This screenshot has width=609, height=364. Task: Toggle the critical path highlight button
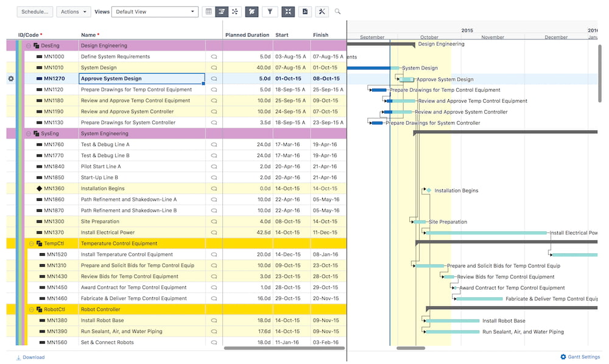(x=252, y=12)
